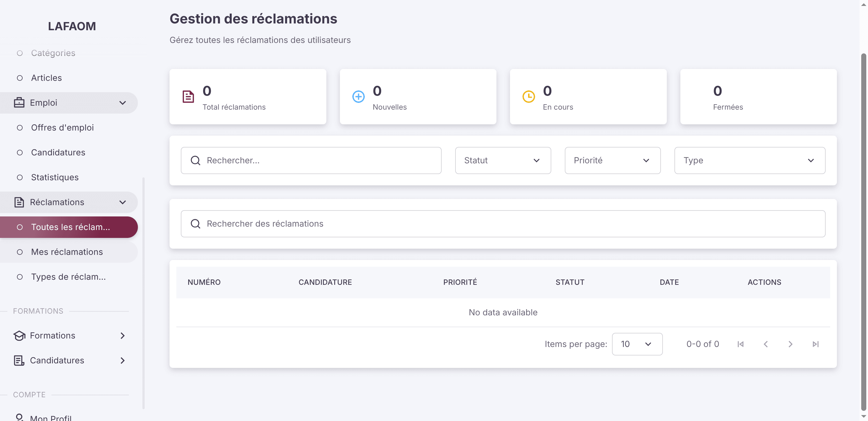Open the Type filter dropdown

tap(749, 160)
